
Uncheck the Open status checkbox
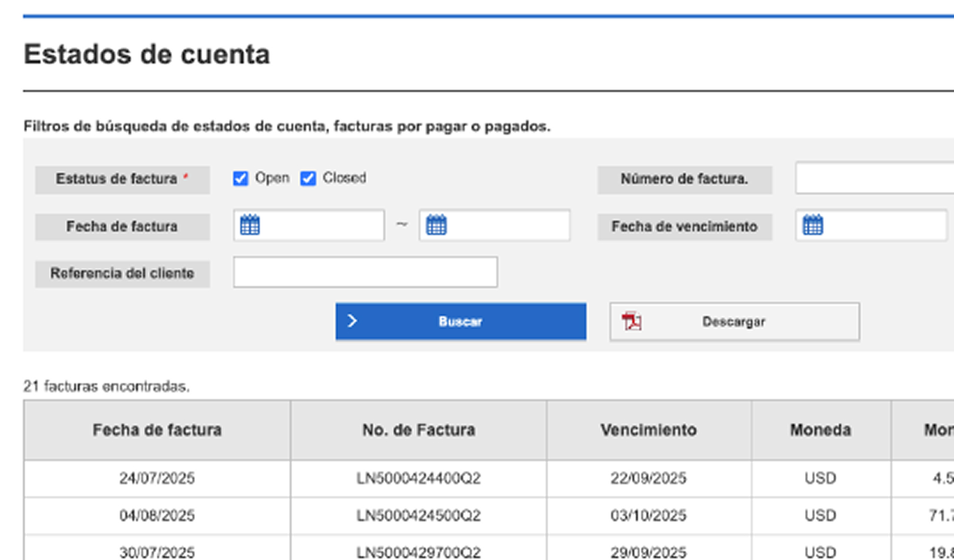[x=240, y=178]
